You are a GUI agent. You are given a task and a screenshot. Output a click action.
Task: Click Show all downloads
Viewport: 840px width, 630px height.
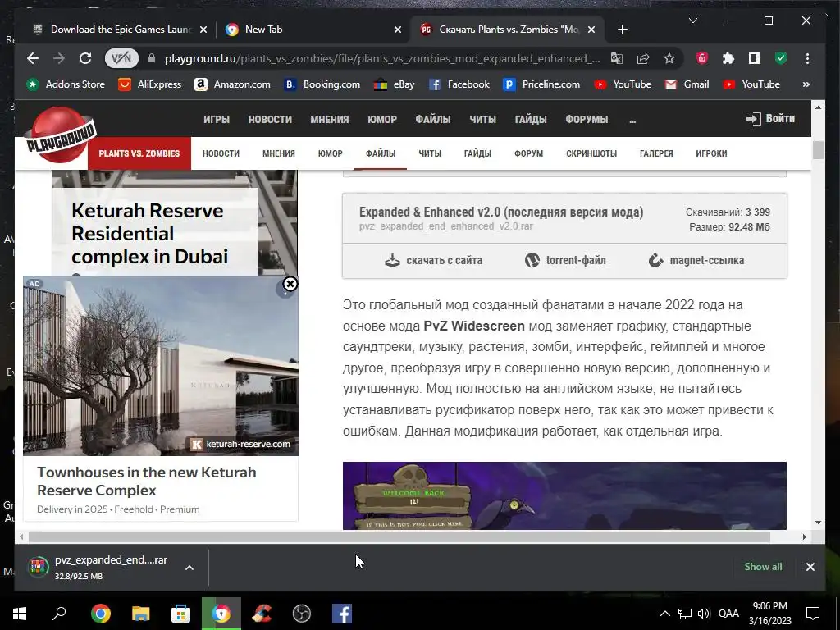click(763, 567)
